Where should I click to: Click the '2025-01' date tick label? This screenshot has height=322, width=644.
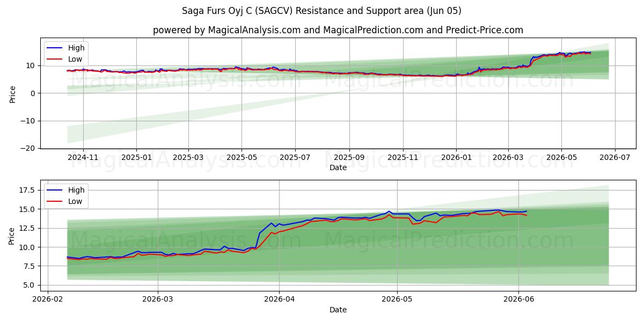(x=136, y=158)
